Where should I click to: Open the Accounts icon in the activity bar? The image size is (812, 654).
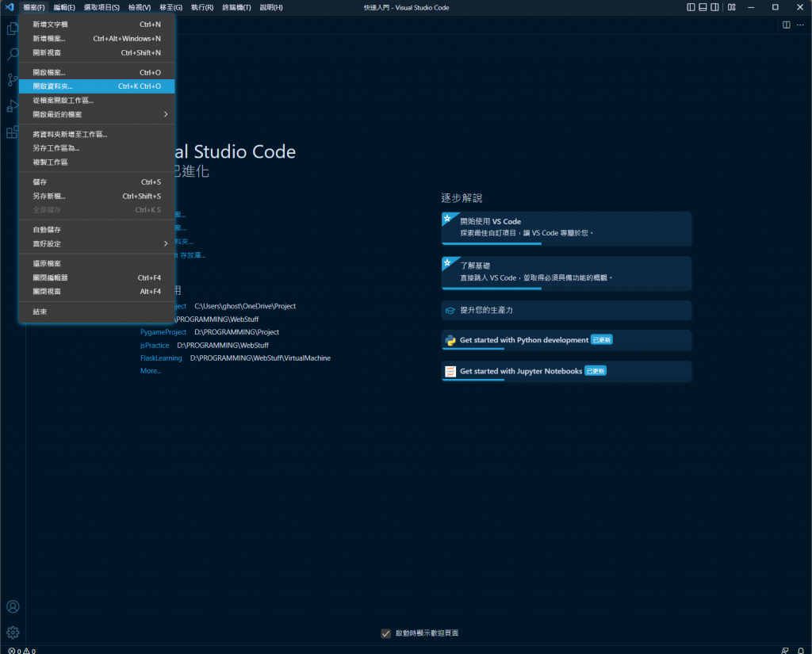pos(13,606)
